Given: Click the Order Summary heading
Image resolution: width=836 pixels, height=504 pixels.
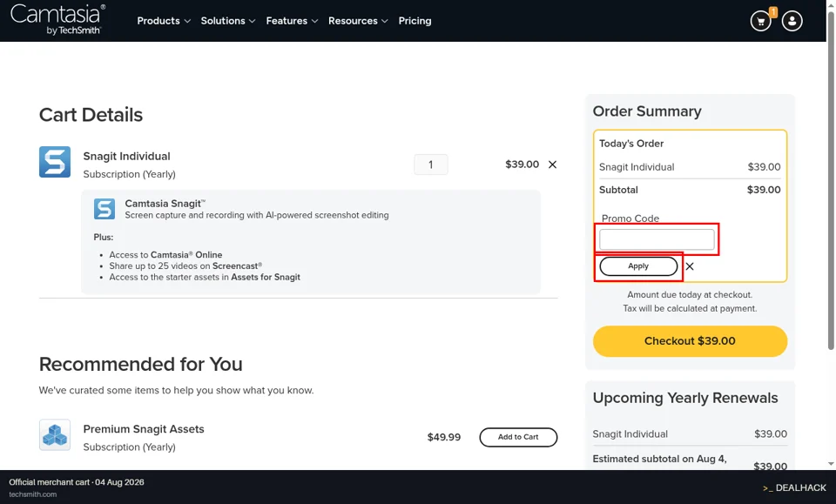Looking at the screenshot, I should coord(647,111).
